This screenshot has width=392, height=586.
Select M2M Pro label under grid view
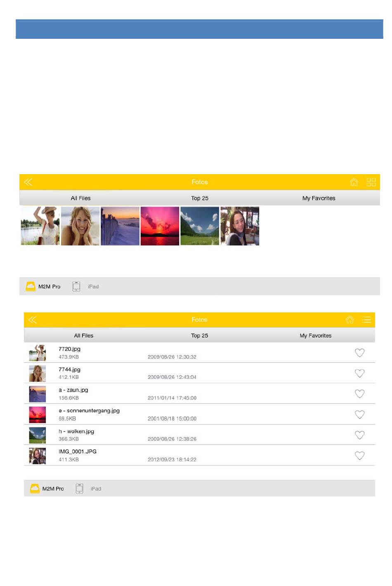49,286
